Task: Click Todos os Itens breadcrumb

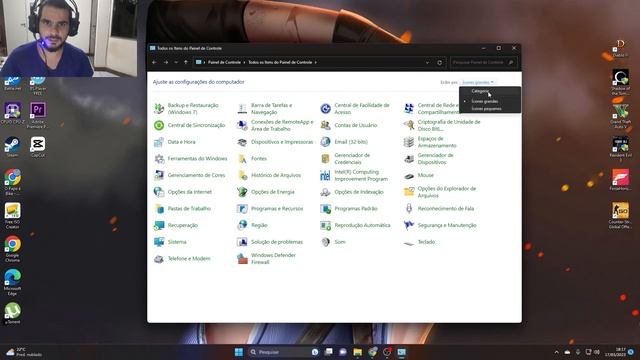Action: 280,62
